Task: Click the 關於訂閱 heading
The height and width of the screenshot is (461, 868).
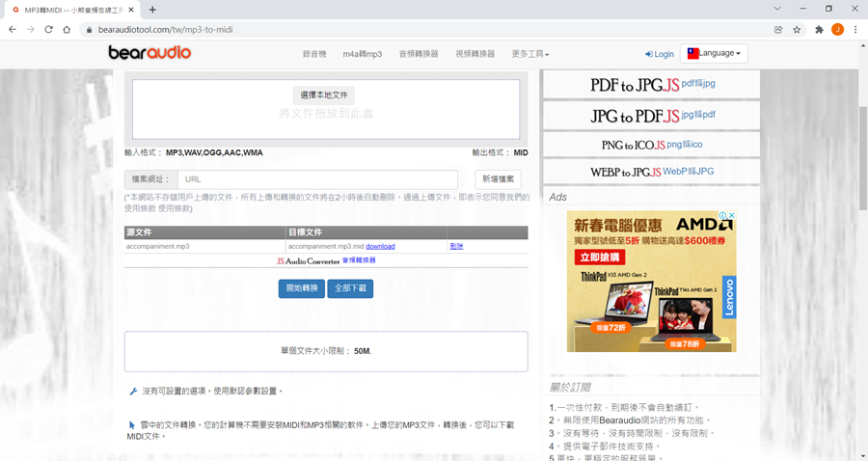Action: click(570, 388)
